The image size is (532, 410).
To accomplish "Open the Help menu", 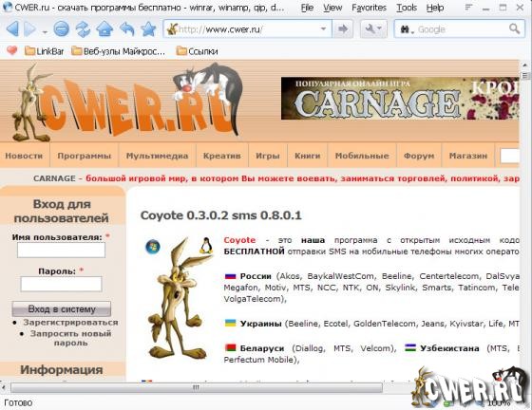I will [x=435, y=8].
